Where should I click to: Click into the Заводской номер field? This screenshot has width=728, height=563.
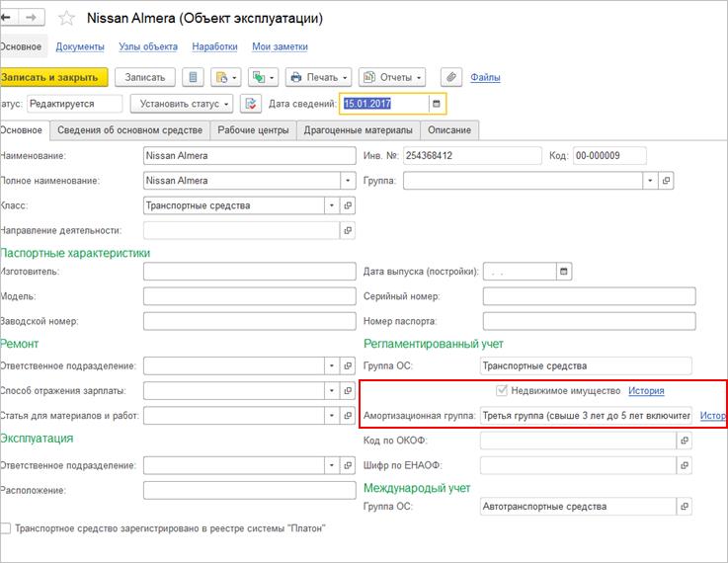click(x=249, y=321)
